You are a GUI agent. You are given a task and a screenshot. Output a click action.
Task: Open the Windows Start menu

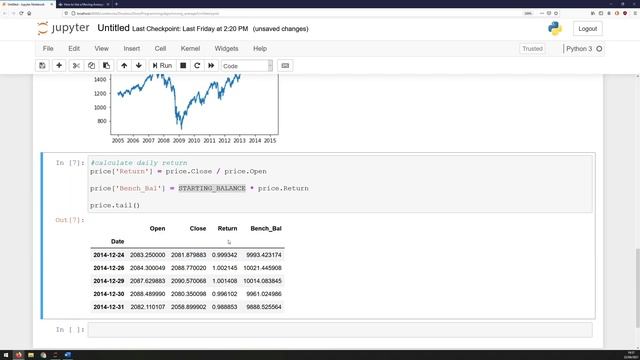6,355
